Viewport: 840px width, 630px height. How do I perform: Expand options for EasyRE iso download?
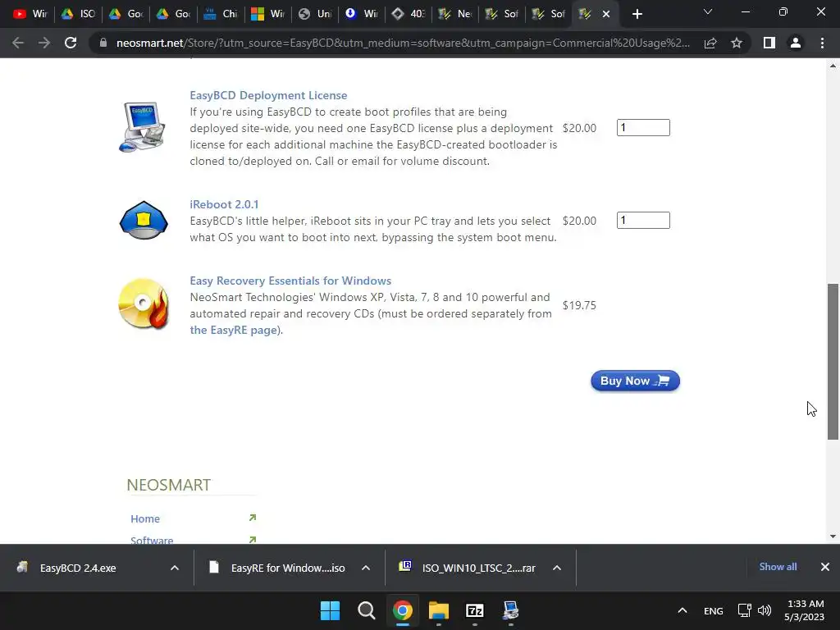(366, 568)
